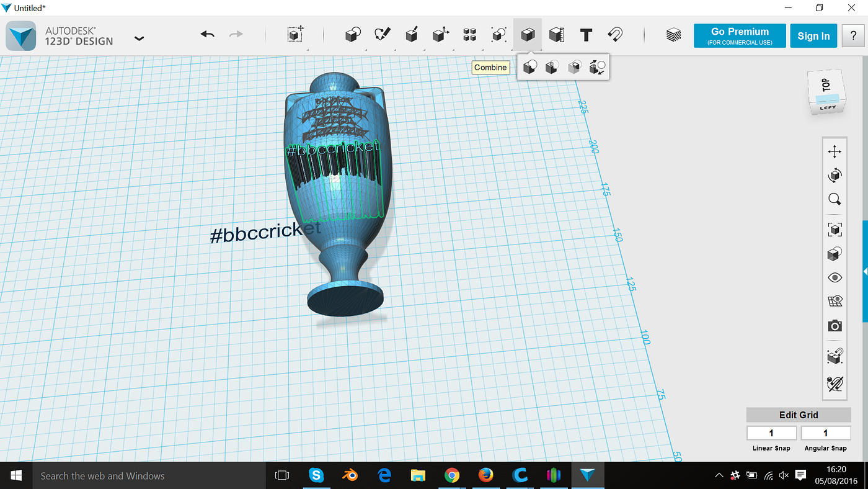
Task: Click the muted volume tray icon
Action: pyautogui.click(x=784, y=476)
